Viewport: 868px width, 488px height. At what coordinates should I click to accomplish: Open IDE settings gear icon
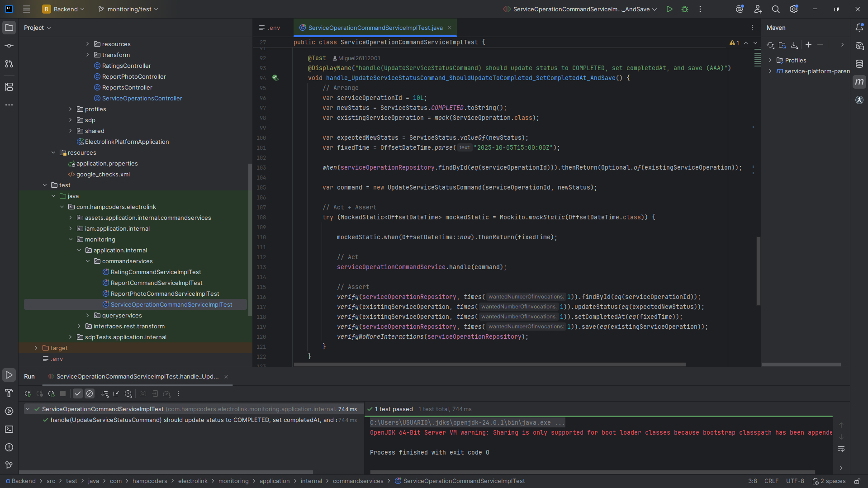(x=794, y=9)
